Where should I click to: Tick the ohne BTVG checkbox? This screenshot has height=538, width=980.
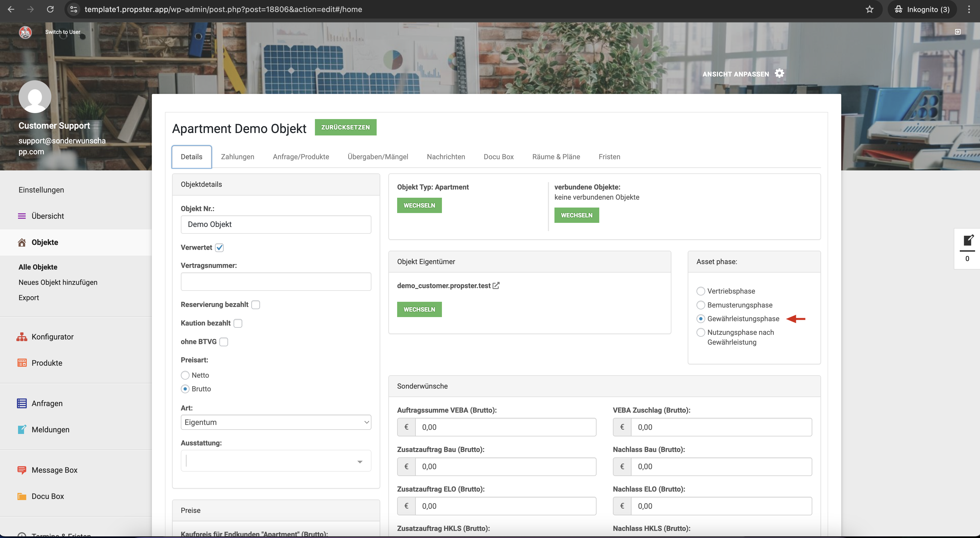[224, 342]
